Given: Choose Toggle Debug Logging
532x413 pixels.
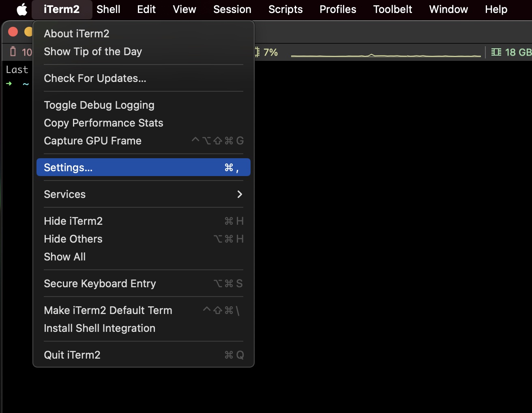Looking at the screenshot, I should [144, 105].
